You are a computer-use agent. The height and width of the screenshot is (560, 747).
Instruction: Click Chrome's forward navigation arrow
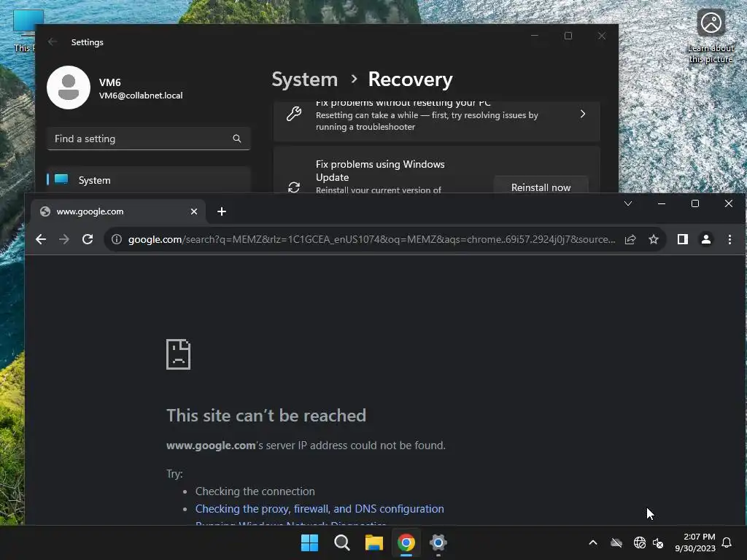(64, 239)
